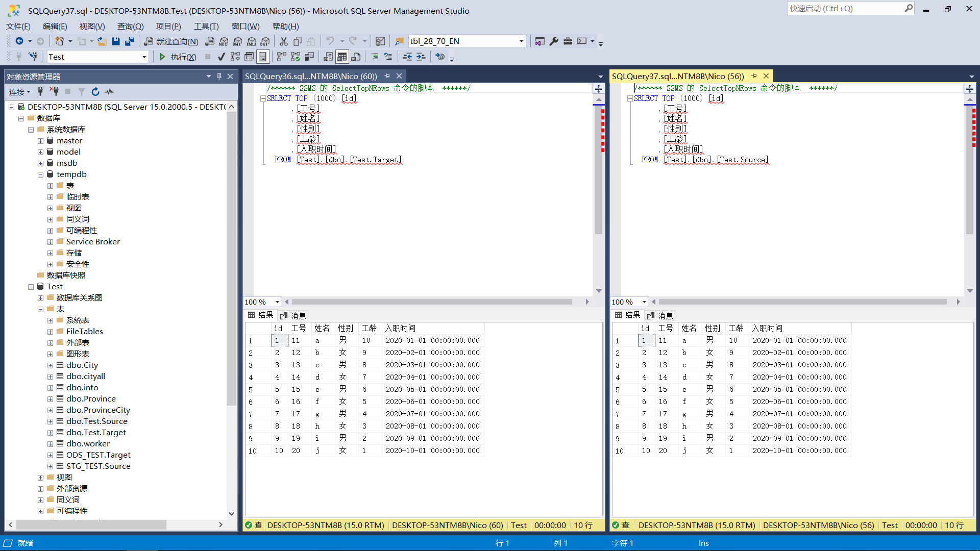Click the Open file folder icon
This screenshot has width=980, height=551.
tap(102, 41)
